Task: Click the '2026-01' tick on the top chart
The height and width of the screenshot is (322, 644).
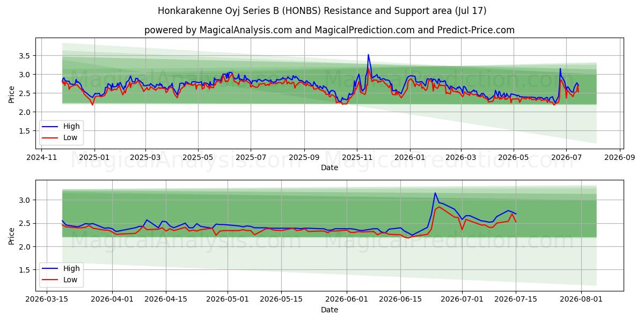Action: (x=409, y=157)
